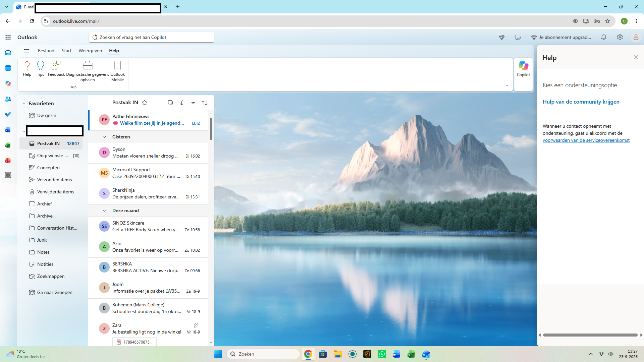
Task: Open voorwaarden van de serviceovereenkomst link
Action: 586,140
